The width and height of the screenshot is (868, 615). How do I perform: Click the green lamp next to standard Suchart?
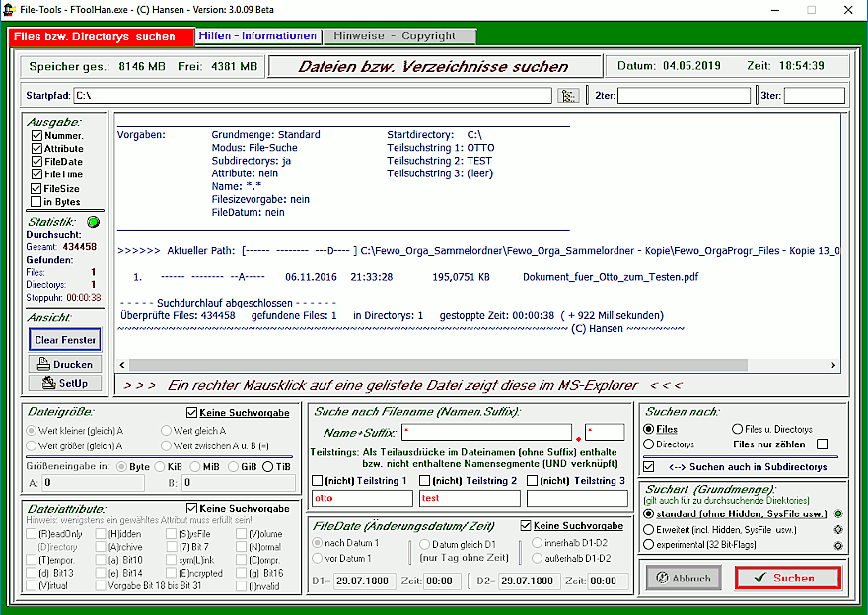tap(837, 513)
